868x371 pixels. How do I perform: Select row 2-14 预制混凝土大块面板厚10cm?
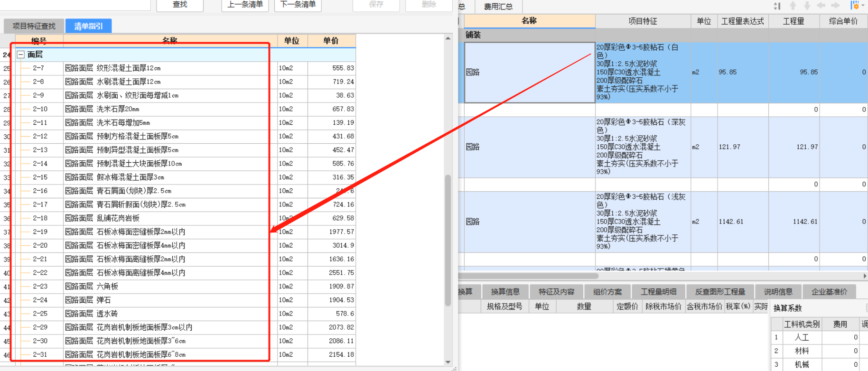[186, 164]
